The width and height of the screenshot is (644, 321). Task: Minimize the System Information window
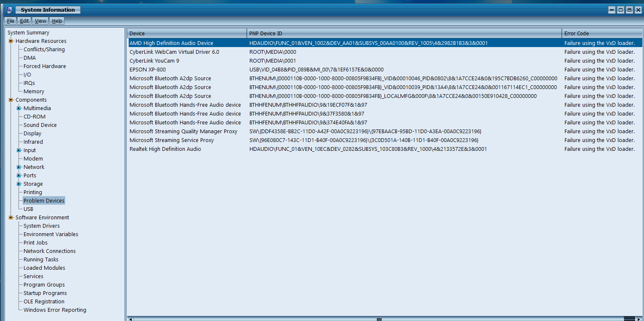pos(612,10)
